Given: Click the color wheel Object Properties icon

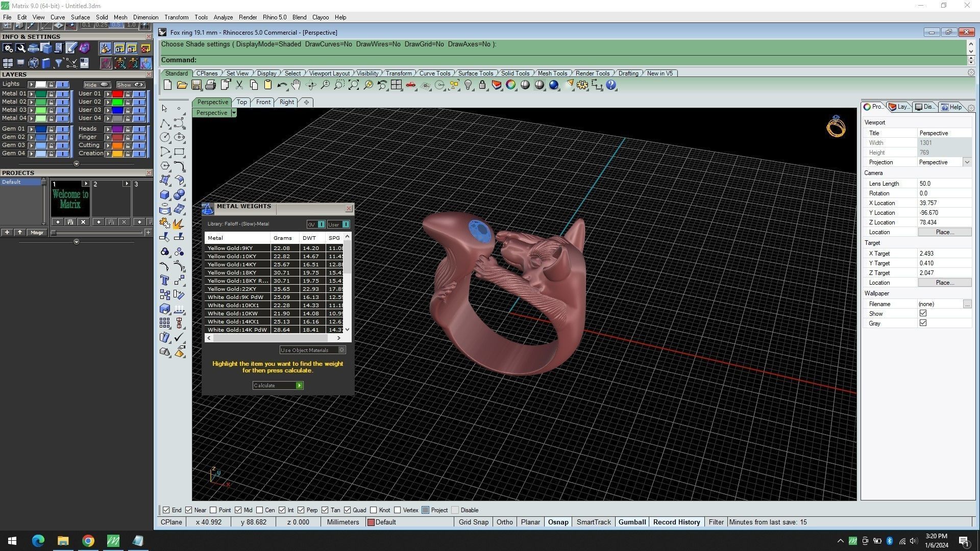Looking at the screenshot, I should 511,85.
